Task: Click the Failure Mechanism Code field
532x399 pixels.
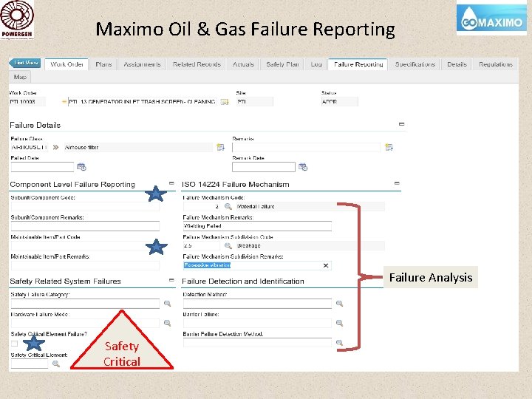Action: 202,206
